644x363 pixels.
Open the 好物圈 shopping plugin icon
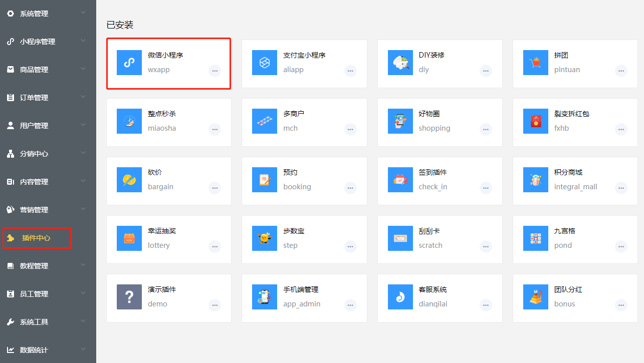[400, 121]
